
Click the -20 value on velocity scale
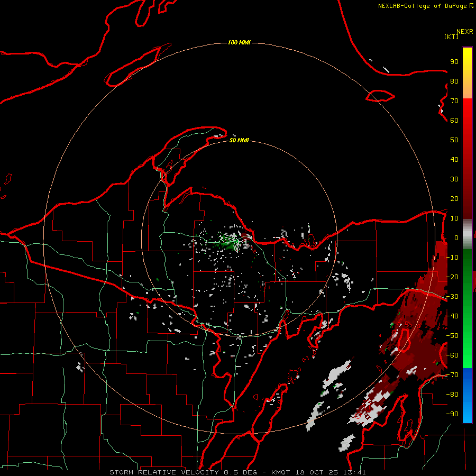tap(452, 277)
